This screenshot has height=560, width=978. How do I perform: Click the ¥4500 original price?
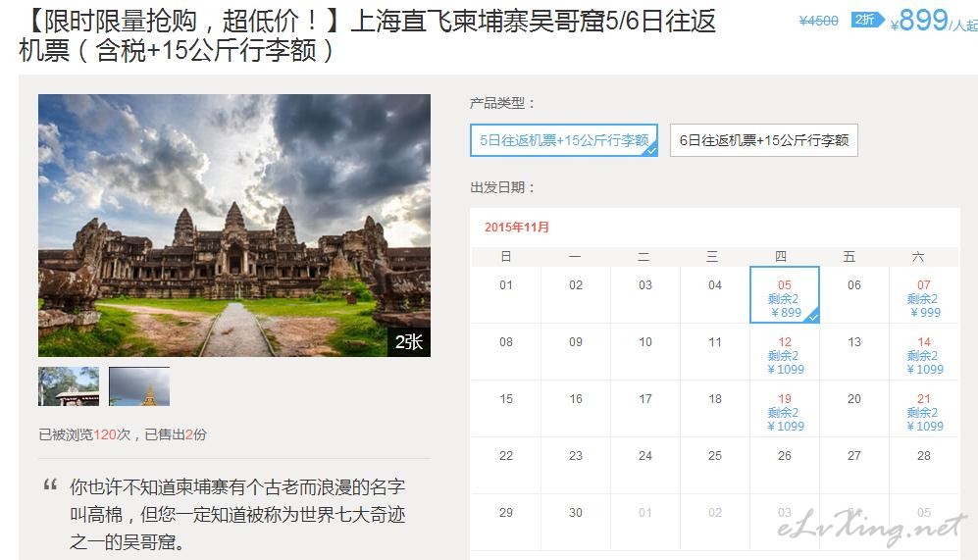(x=818, y=22)
